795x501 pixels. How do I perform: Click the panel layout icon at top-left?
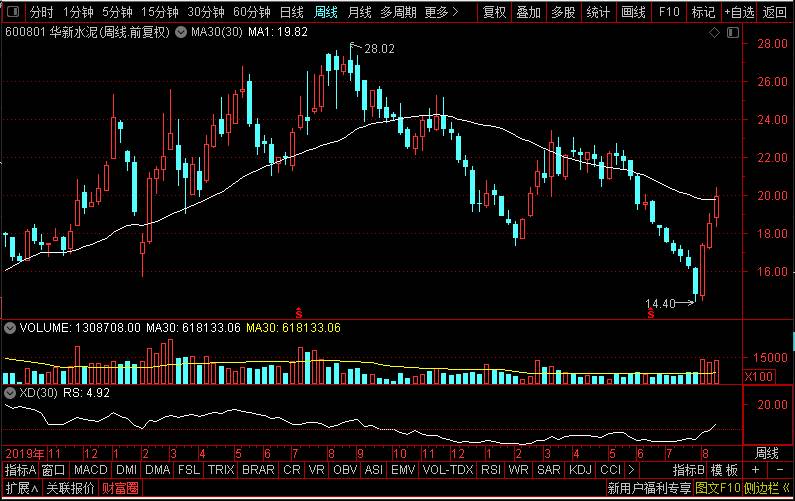(13, 11)
